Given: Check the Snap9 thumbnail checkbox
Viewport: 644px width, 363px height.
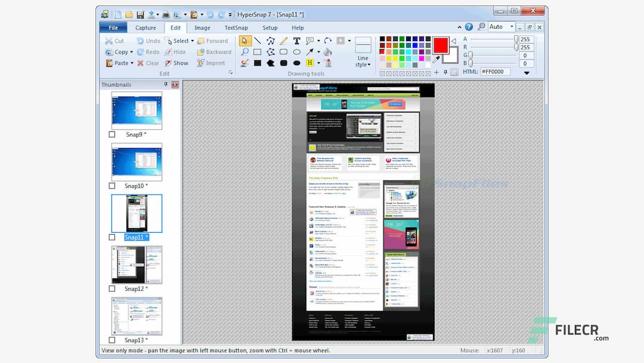Looking at the screenshot, I should pos(112,134).
